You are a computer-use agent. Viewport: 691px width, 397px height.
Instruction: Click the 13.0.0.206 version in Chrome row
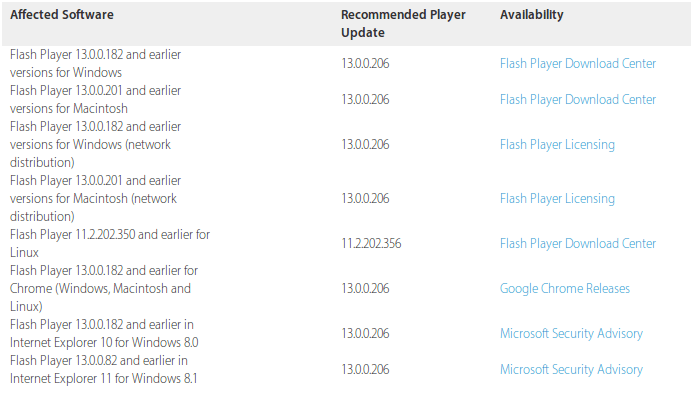click(365, 289)
